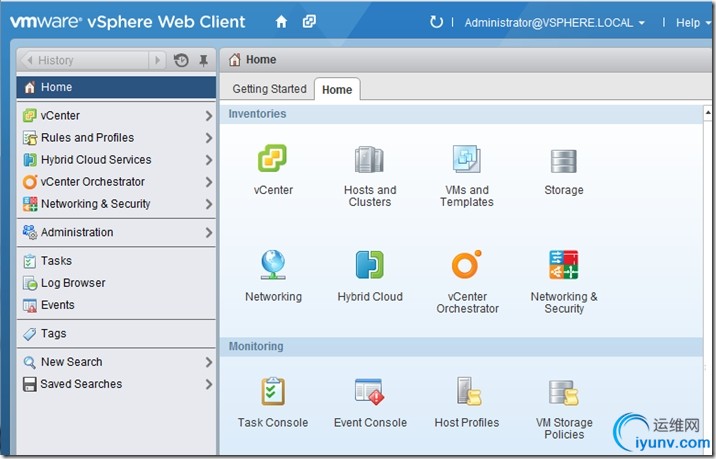This screenshot has width=716, height=459.
Task: Expand the Saved Searches chevron
Action: [x=209, y=384]
